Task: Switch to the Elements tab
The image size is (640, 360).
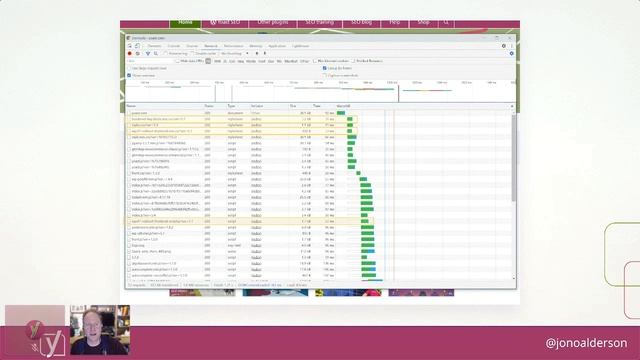Action: 154,46
